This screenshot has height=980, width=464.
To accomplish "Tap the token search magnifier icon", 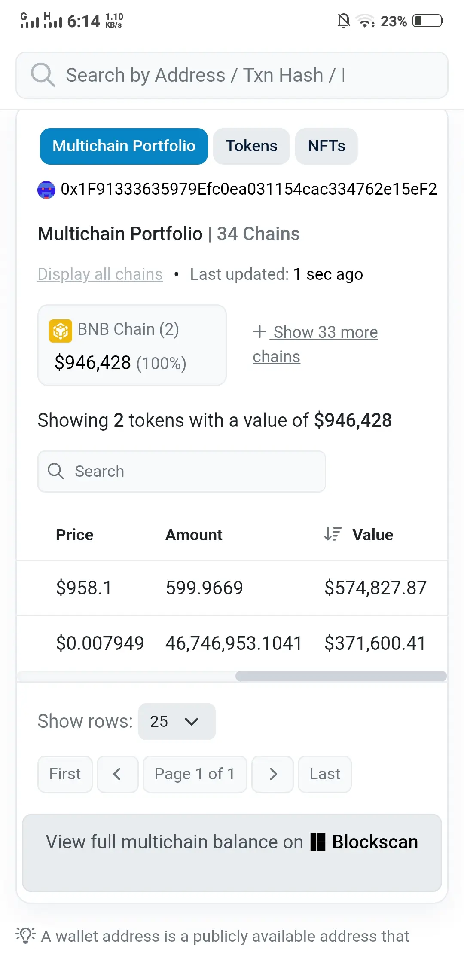I will 56,471.
